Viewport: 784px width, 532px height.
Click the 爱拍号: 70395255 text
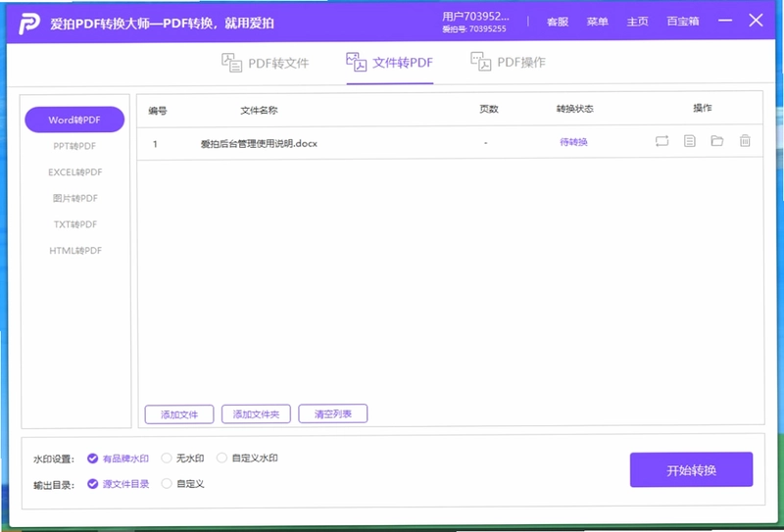[474, 29]
